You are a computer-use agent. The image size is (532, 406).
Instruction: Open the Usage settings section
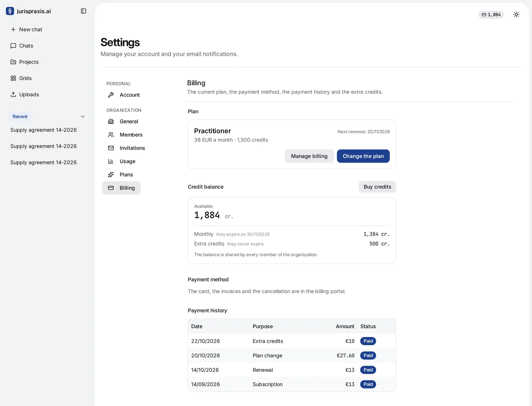[122, 161]
